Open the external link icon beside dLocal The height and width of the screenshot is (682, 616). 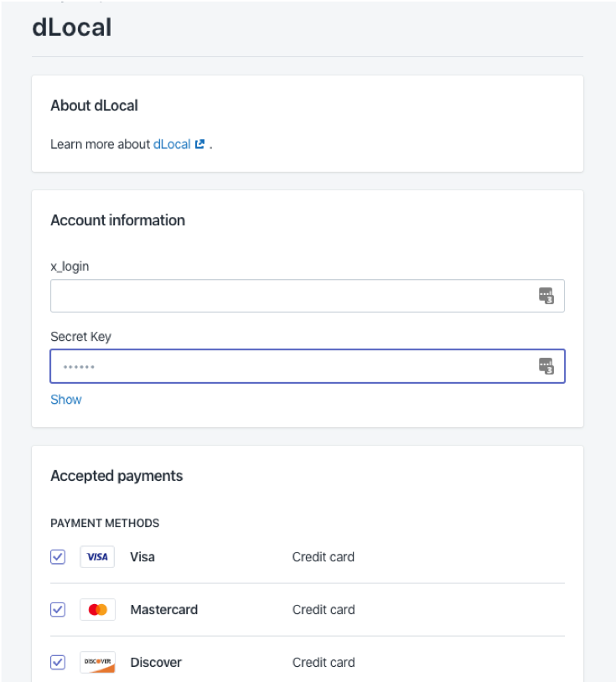(x=199, y=144)
